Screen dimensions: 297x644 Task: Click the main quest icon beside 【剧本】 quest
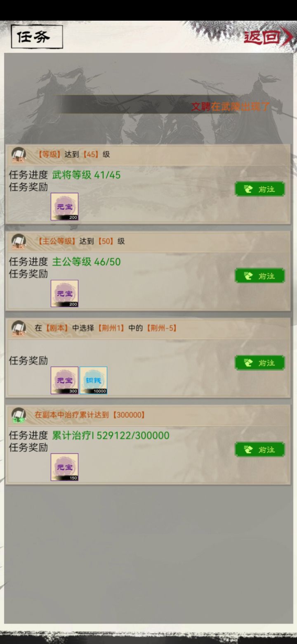[x=19, y=329]
